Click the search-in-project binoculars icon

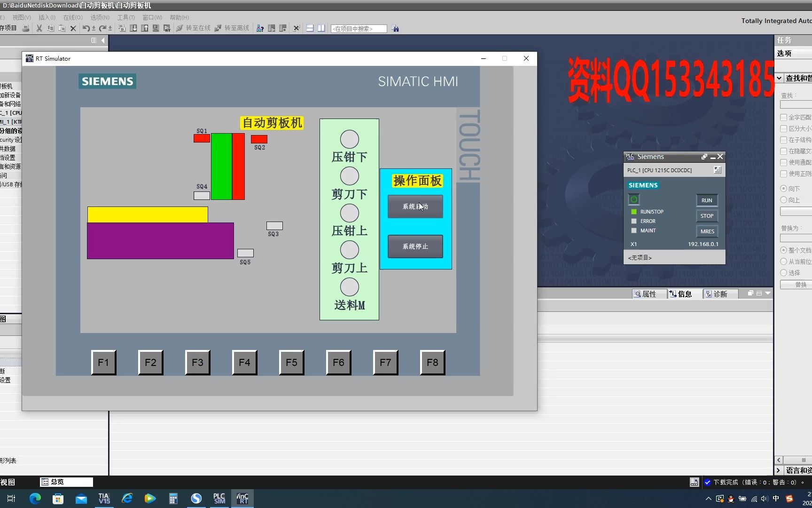point(395,29)
